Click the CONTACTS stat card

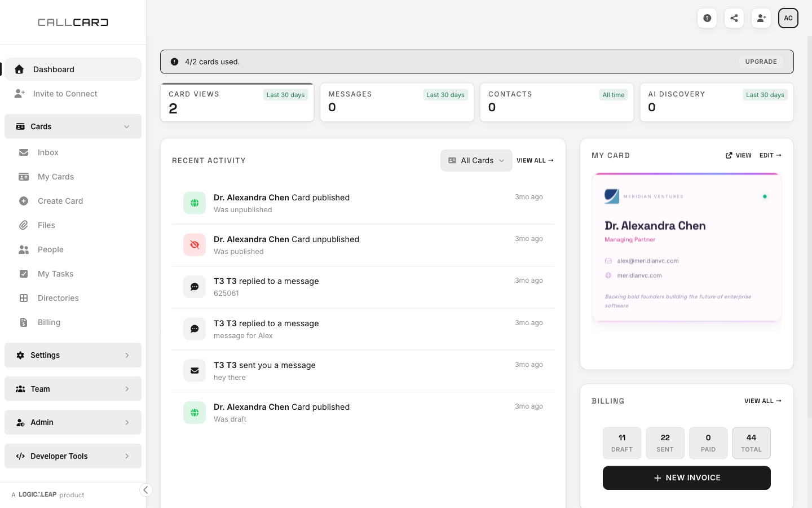click(x=557, y=102)
